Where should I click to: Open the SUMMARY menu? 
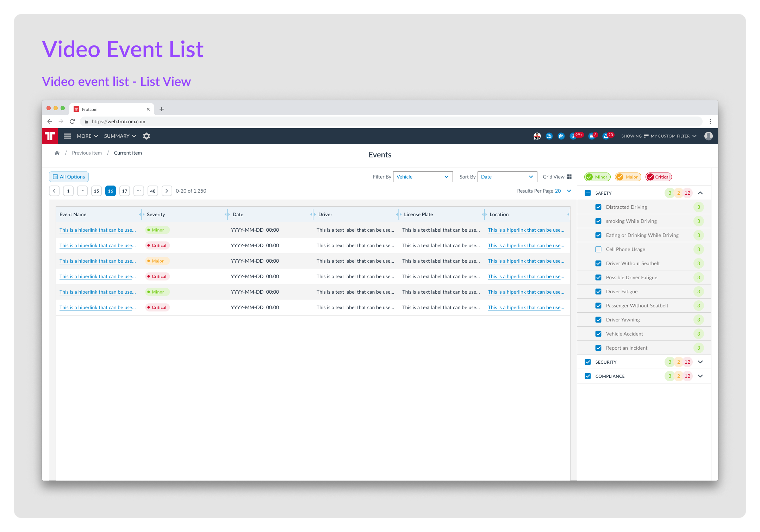pyautogui.click(x=120, y=136)
